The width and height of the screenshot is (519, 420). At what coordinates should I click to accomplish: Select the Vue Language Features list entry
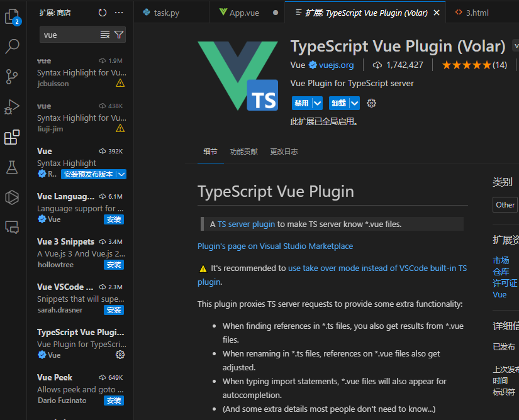pos(81,208)
